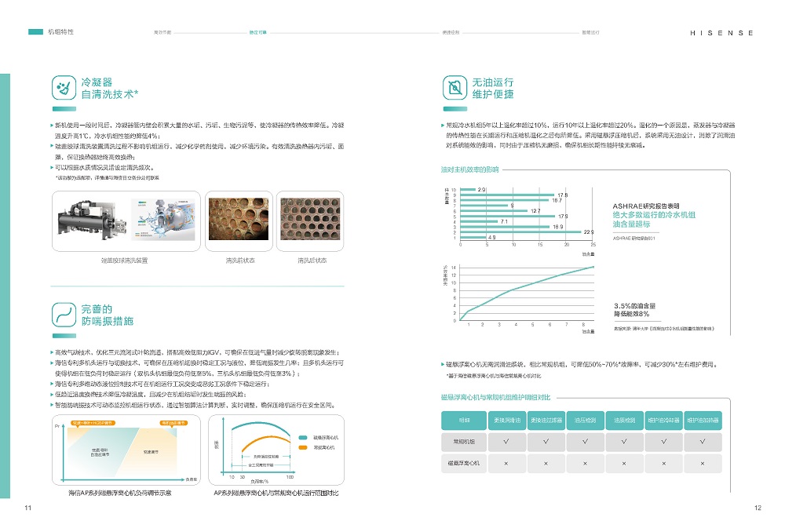Open the ball cleaning device chiller image
Screen dimensions: 785x532
point(124,222)
